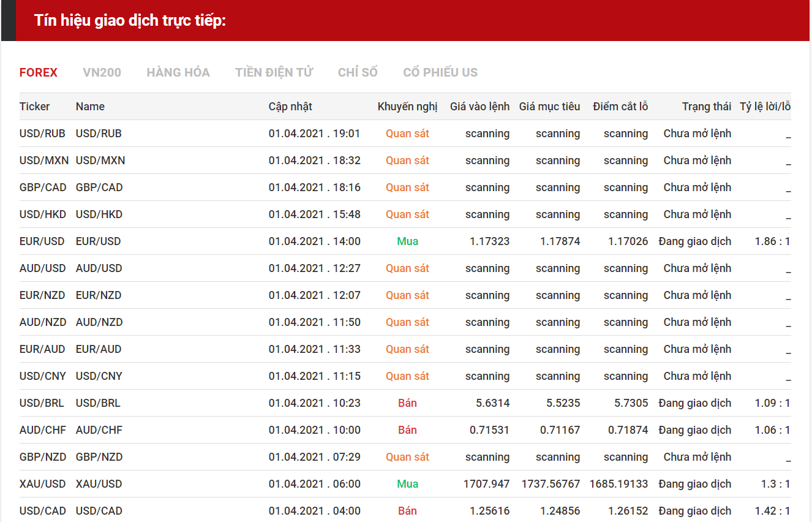The height and width of the screenshot is (522, 812).
Task: Click the Bán recommendation for USD/BRL
Action: (x=407, y=403)
